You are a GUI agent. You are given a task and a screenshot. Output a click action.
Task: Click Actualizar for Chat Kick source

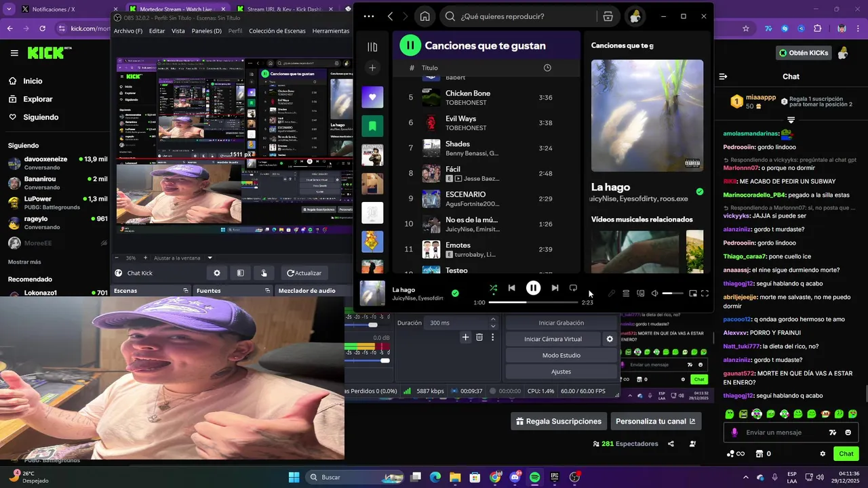304,273
